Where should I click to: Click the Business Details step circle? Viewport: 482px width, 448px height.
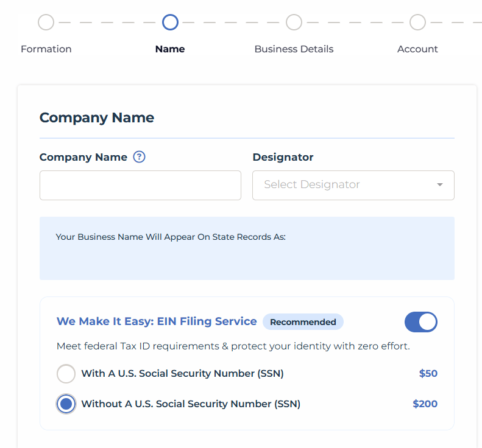click(294, 22)
